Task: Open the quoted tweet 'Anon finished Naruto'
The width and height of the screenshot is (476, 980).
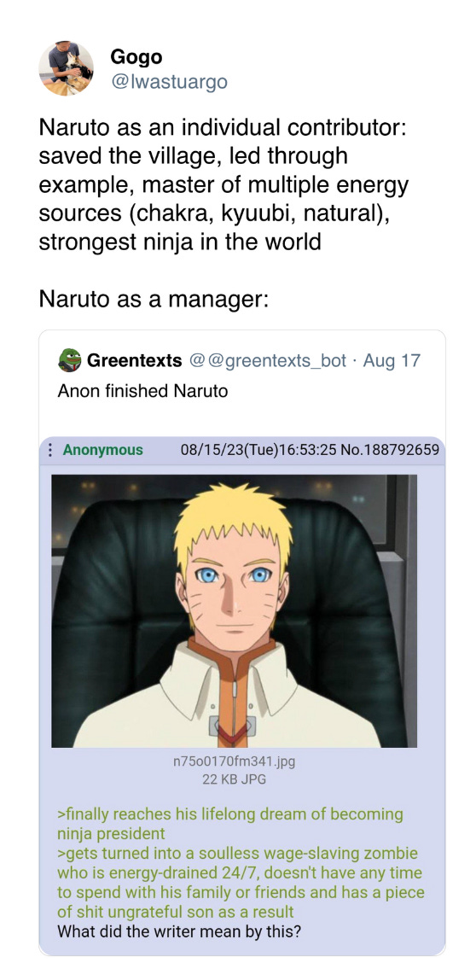Action: (142, 391)
